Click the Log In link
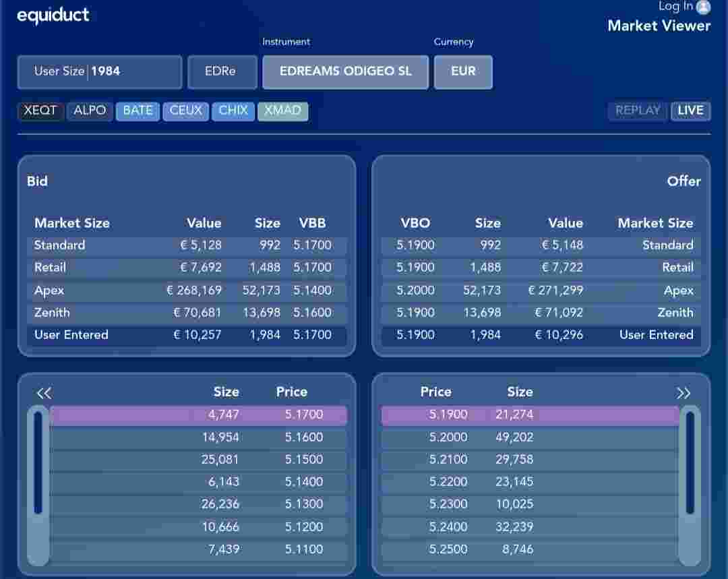The width and height of the screenshot is (728, 579). pos(675,6)
